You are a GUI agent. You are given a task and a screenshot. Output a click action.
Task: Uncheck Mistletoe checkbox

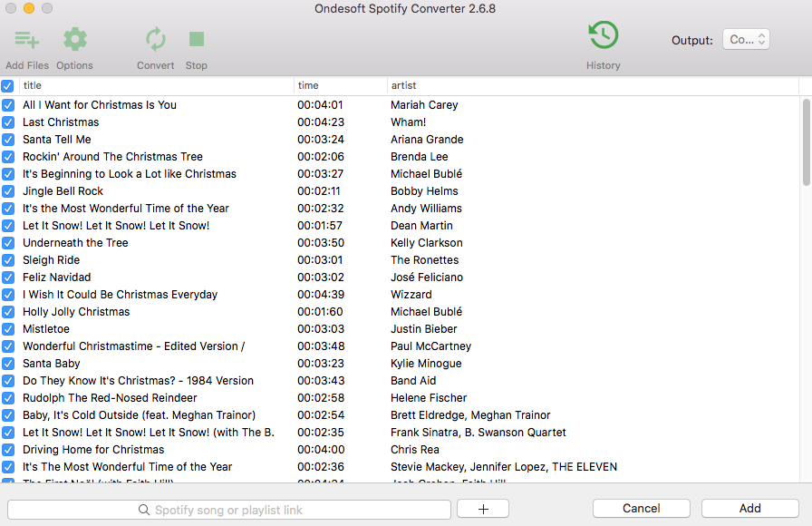click(x=8, y=329)
